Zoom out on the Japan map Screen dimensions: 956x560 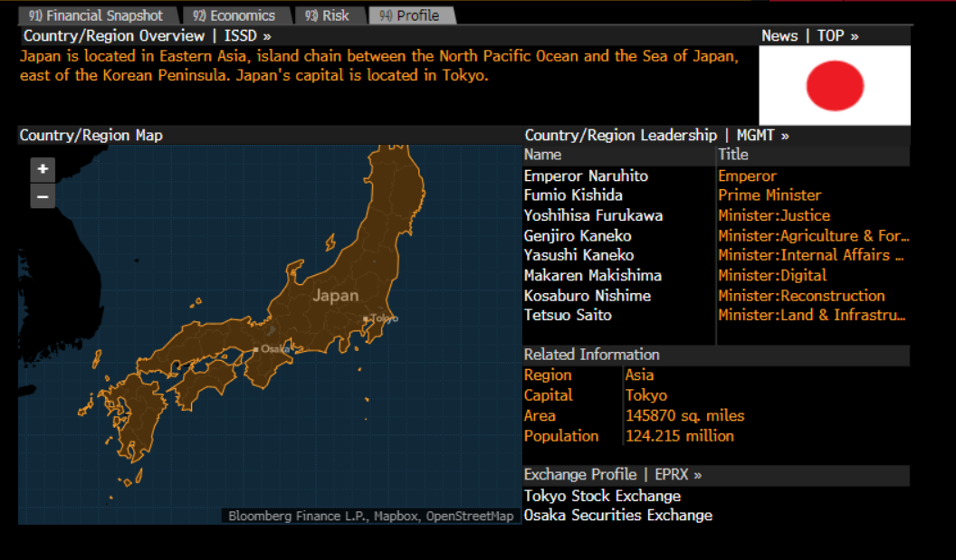(43, 196)
